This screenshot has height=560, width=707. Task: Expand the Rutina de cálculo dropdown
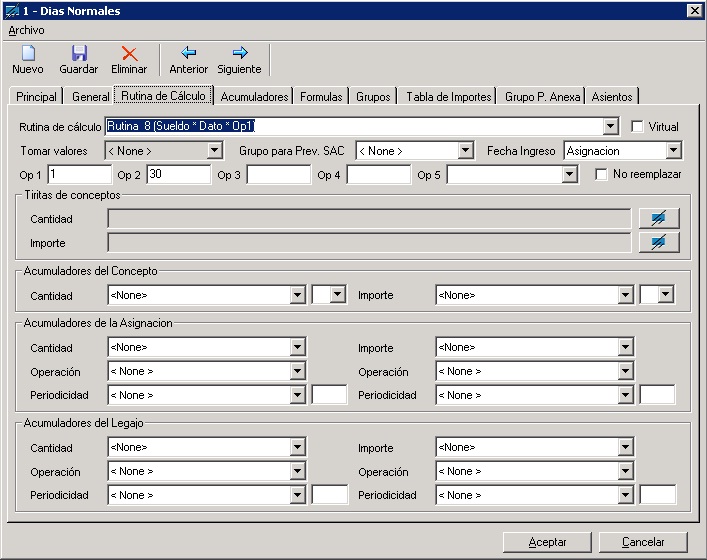tap(610, 127)
